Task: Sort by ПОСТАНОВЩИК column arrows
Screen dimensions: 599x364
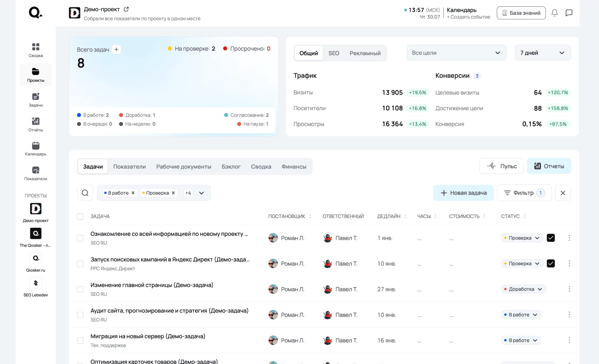Action: pos(310,216)
